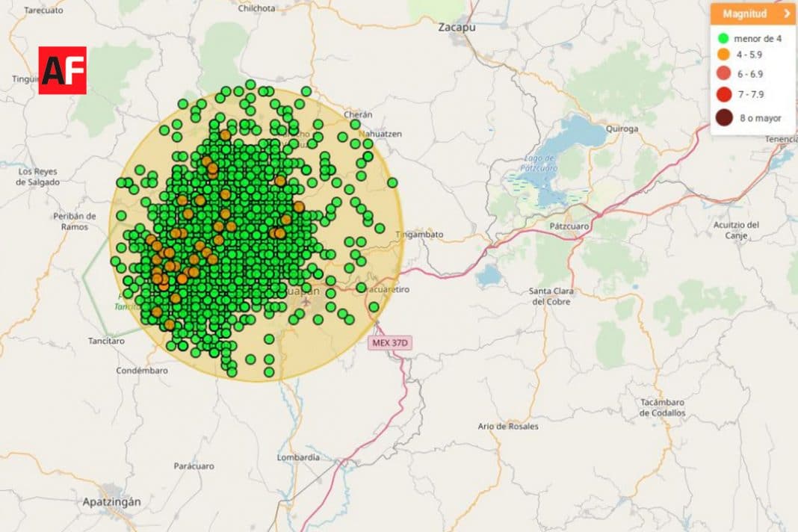Screen dimensions: 798x532
Task: Click the Quiroga town label
Action: (x=622, y=129)
